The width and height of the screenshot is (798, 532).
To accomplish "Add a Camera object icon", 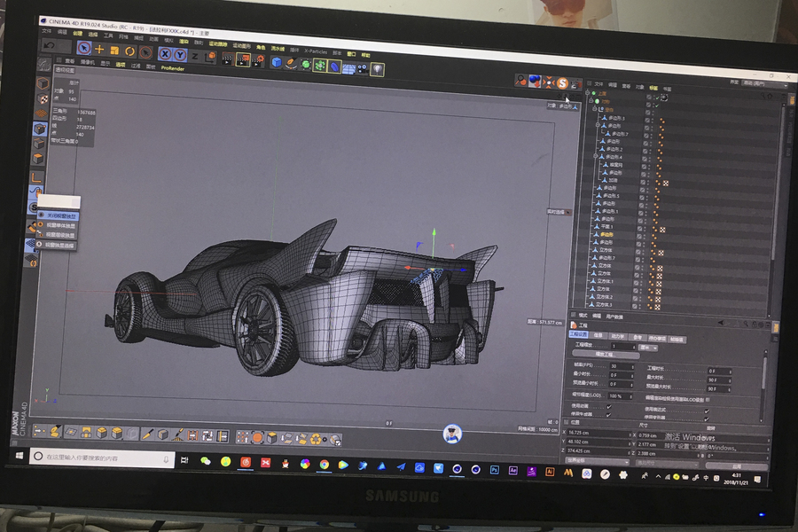I will [x=363, y=68].
